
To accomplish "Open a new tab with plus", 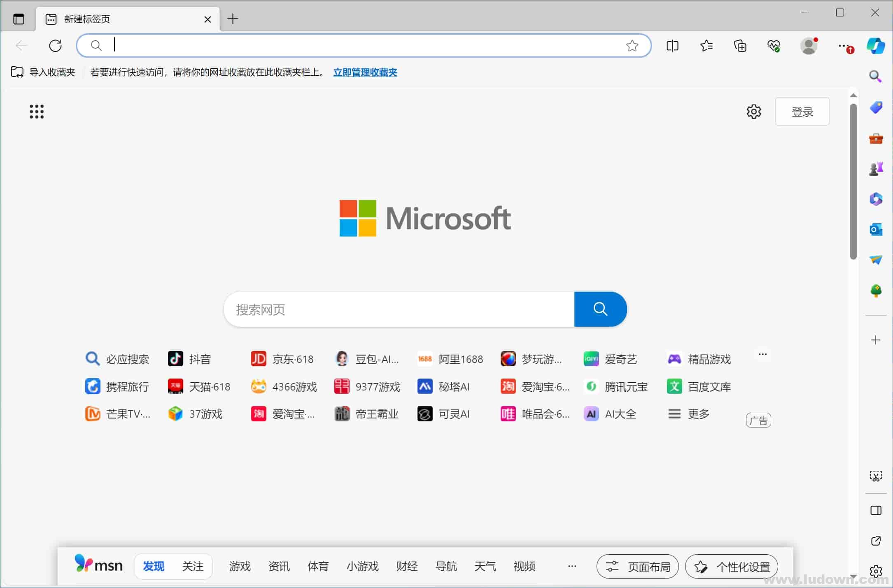I will tap(233, 19).
